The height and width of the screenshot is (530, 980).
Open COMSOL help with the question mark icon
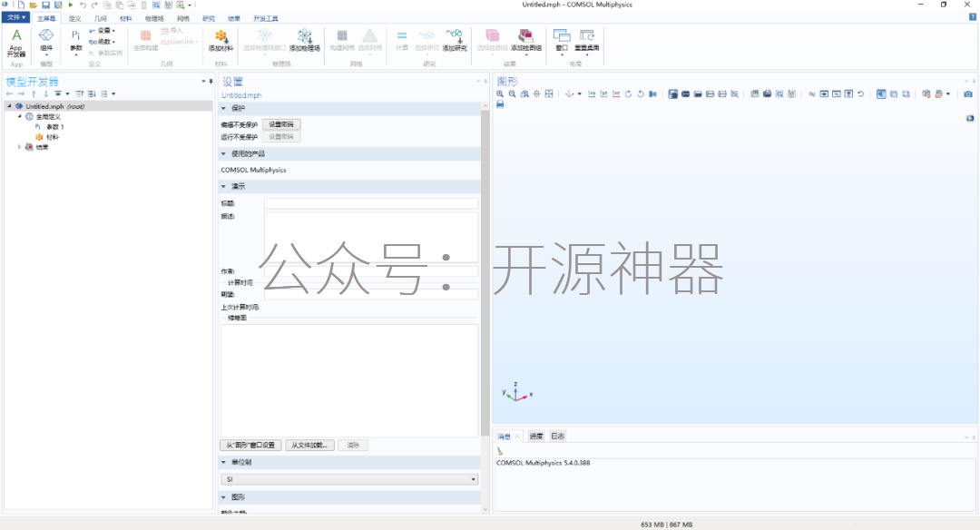[972, 17]
